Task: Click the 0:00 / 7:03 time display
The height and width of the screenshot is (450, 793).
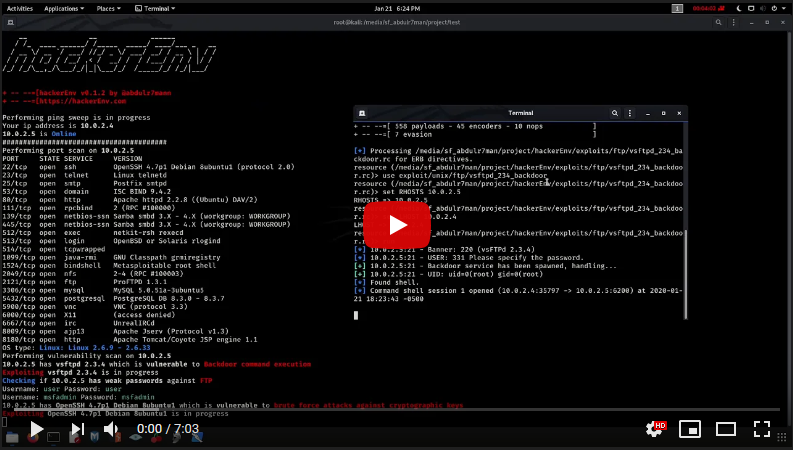Action: pyautogui.click(x=168, y=429)
